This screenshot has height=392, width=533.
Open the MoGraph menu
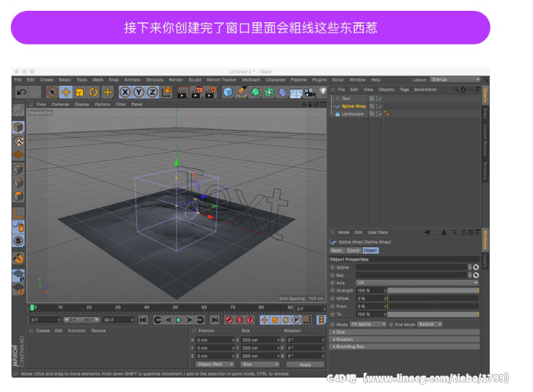[251, 80]
